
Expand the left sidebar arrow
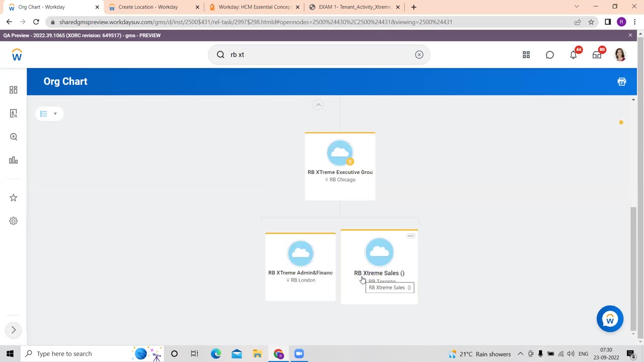(x=14, y=330)
